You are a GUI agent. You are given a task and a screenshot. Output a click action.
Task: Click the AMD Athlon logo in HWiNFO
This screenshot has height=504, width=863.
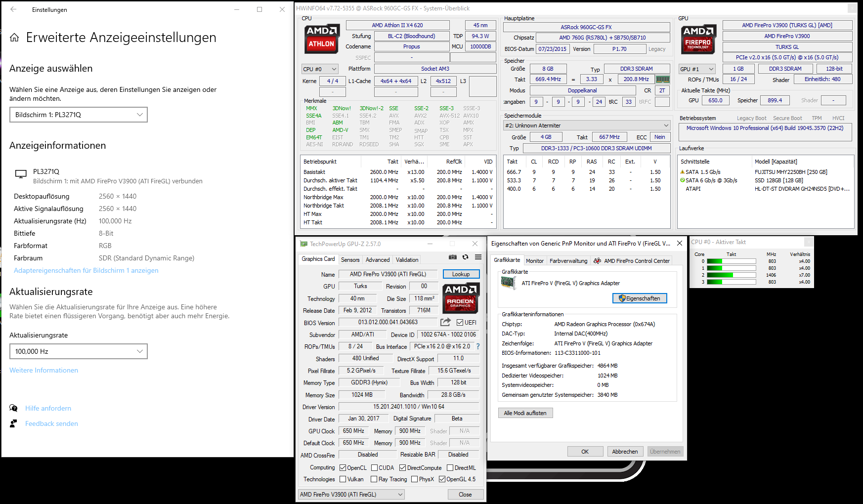[x=321, y=38]
